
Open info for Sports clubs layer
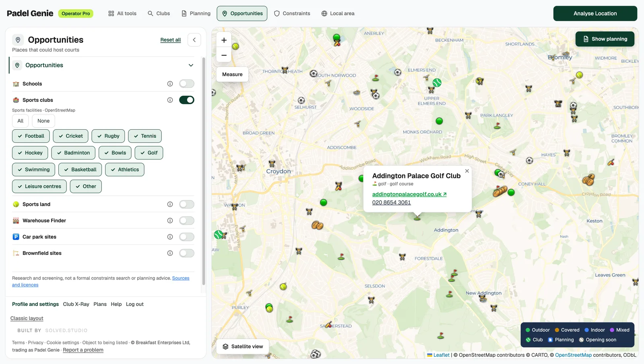[x=170, y=100]
